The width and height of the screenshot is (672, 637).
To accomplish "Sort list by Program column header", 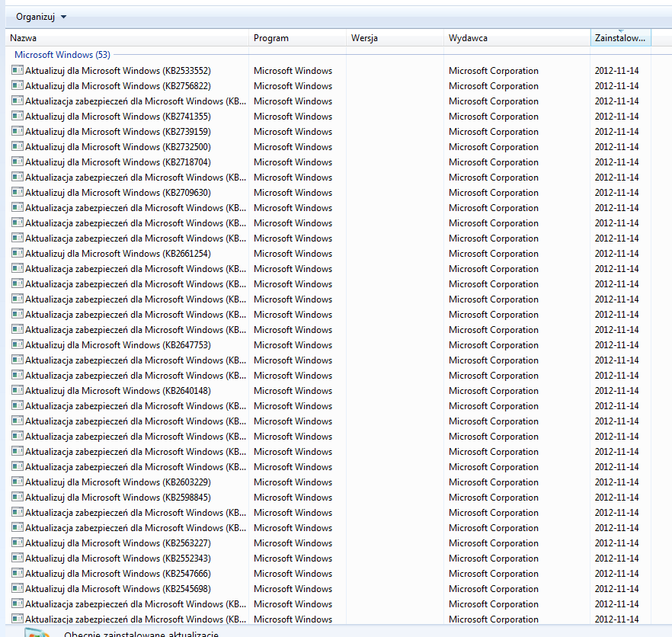I will tap(297, 38).
